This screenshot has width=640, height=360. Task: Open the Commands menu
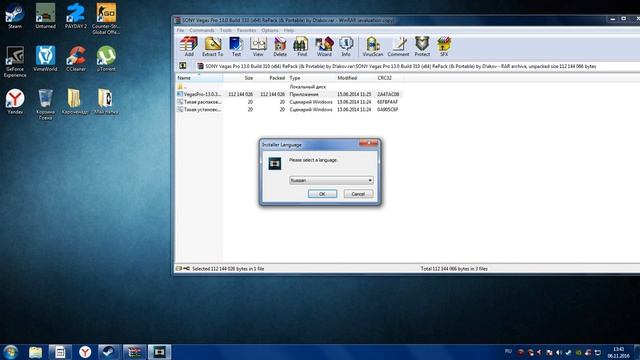(x=202, y=30)
